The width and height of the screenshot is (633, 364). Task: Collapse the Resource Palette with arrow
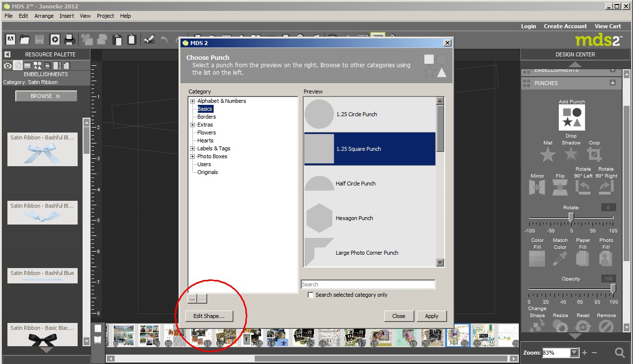7,54
